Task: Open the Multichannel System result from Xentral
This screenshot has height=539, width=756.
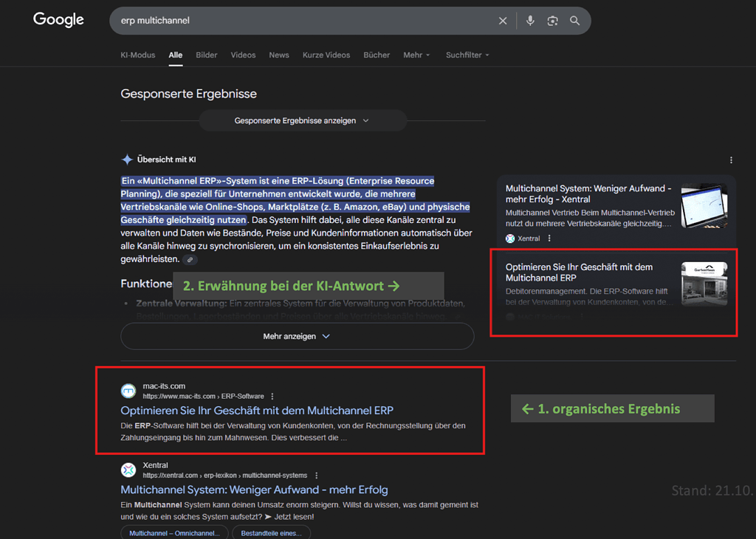Action: pos(255,490)
